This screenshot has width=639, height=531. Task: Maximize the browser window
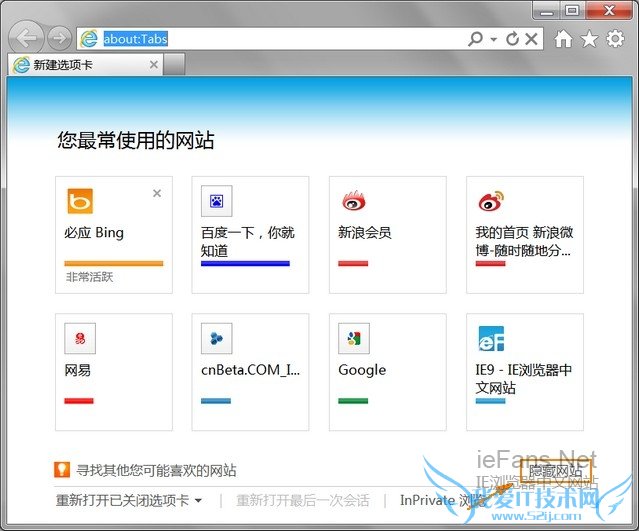pos(572,11)
